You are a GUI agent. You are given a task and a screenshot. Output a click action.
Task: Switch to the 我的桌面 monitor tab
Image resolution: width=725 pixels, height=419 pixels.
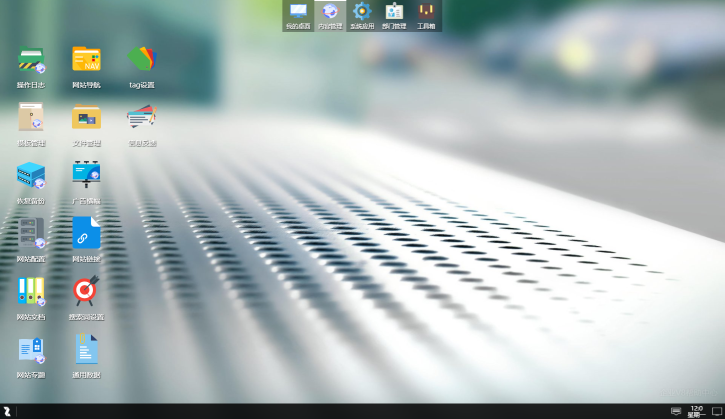tap(298, 16)
